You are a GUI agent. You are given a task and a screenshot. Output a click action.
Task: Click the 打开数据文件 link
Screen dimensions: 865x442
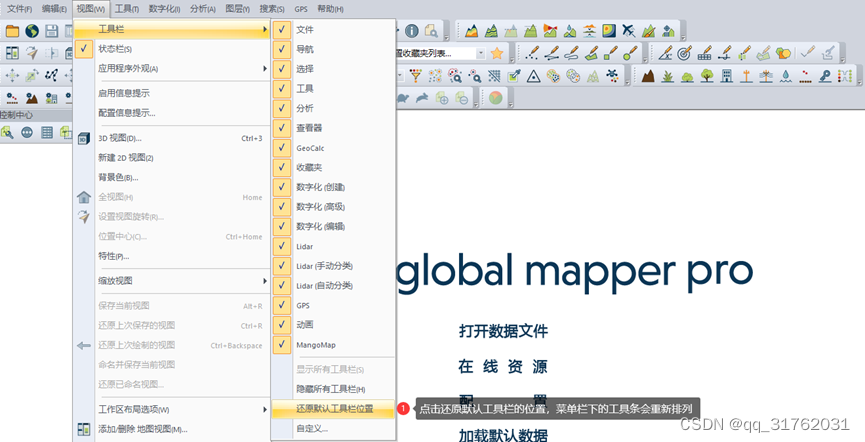[x=503, y=331]
